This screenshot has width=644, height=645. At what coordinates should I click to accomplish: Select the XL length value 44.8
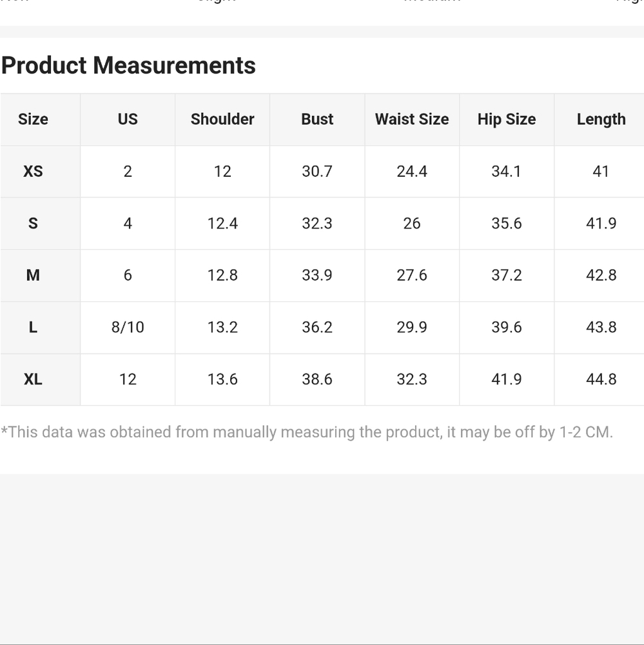601,379
